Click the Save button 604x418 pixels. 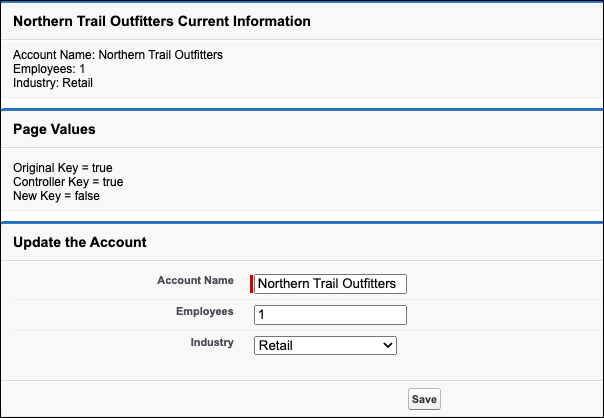[424, 399]
